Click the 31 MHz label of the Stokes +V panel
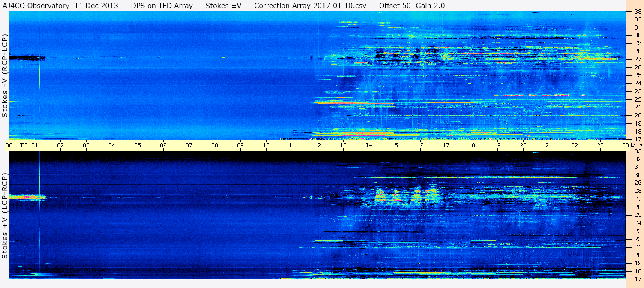Image resolution: width=644 pixels, height=288 pixels. point(638,167)
